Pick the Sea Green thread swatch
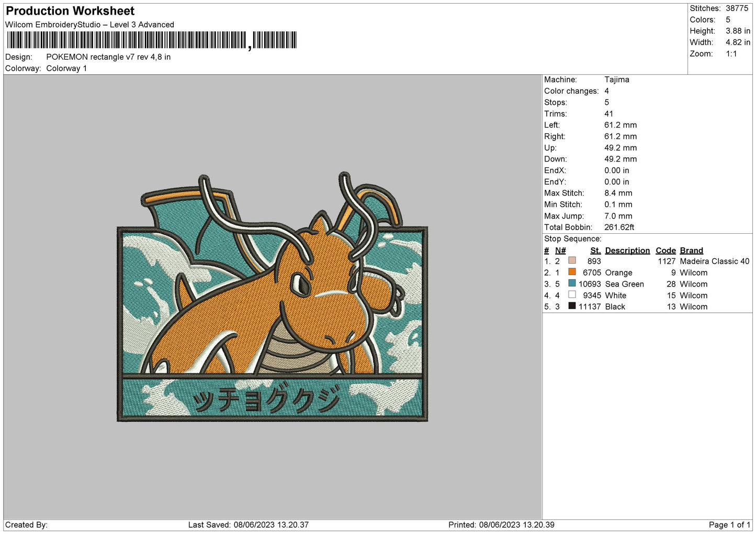The height and width of the screenshot is (534, 756). [572, 283]
